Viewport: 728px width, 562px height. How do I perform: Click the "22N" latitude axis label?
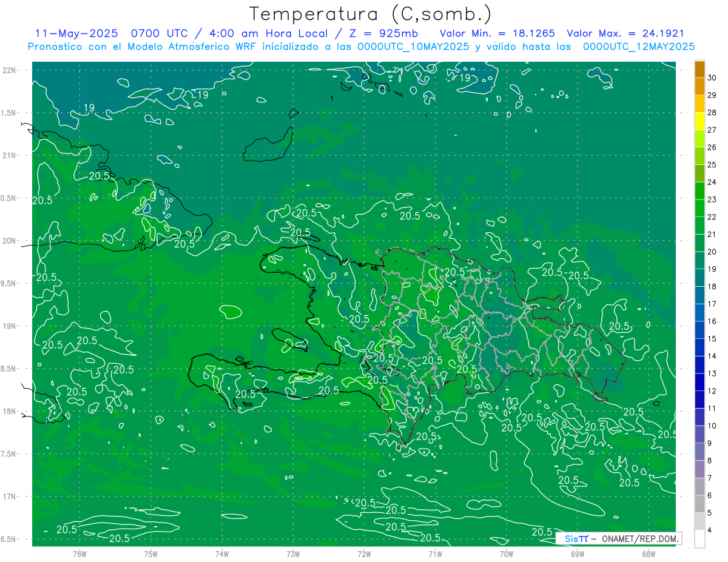[10, 70]
